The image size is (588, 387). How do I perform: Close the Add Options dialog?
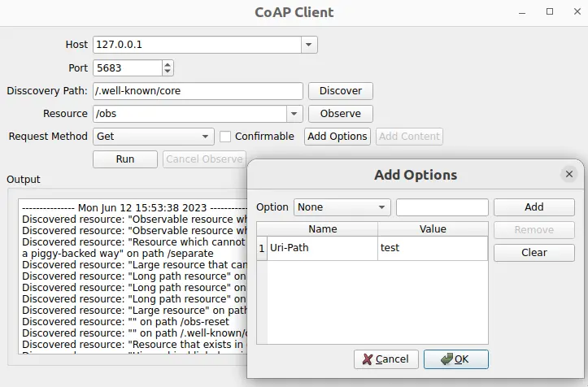click(568, 174)
